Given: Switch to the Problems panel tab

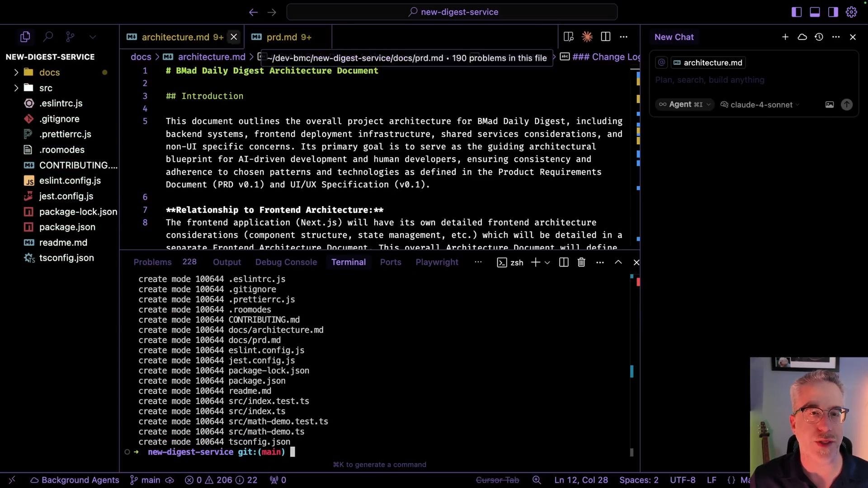Looking at the screenshot, I should (152, 262).
